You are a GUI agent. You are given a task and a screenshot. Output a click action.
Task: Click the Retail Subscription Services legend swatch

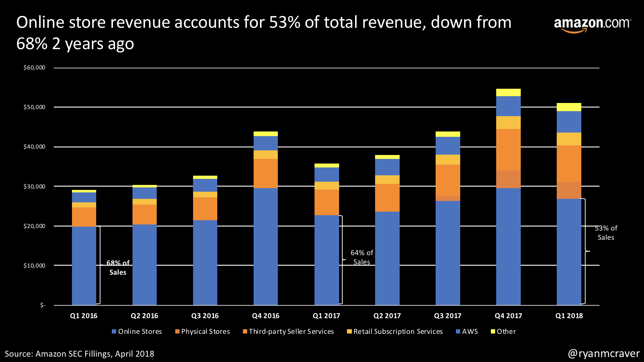click(349, 331)
